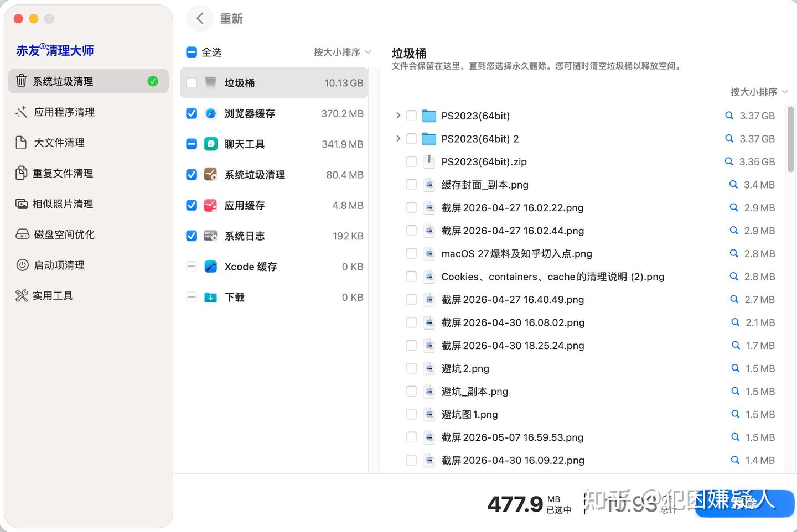Uncheck the 浏览器缓存 checkbox

[192, 113]
